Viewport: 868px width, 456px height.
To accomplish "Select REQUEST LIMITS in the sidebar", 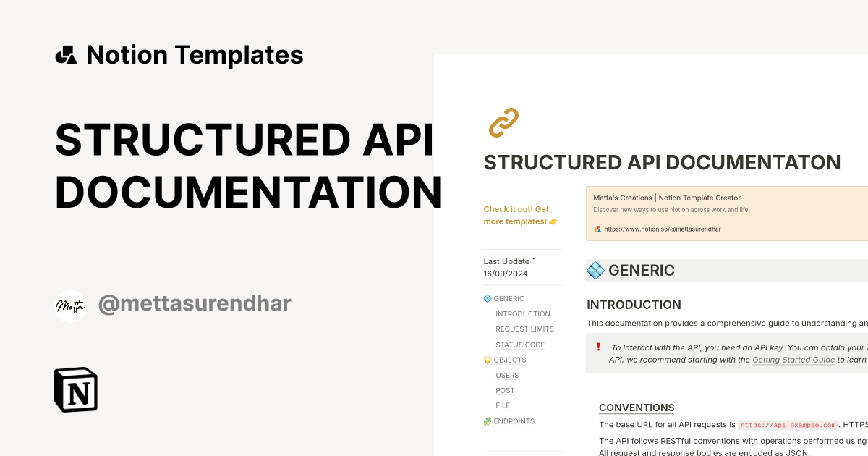I will point(524,329).
